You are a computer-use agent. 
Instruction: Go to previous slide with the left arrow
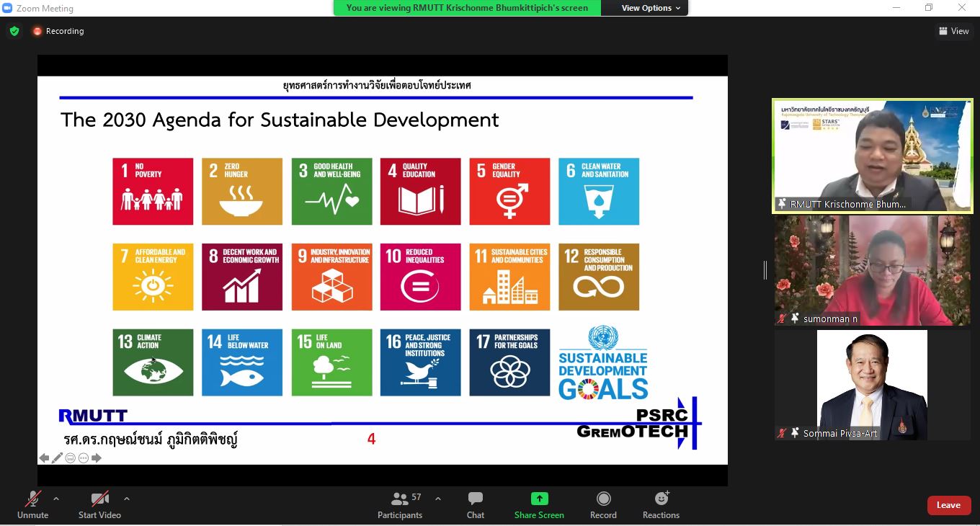pos(44,458)
